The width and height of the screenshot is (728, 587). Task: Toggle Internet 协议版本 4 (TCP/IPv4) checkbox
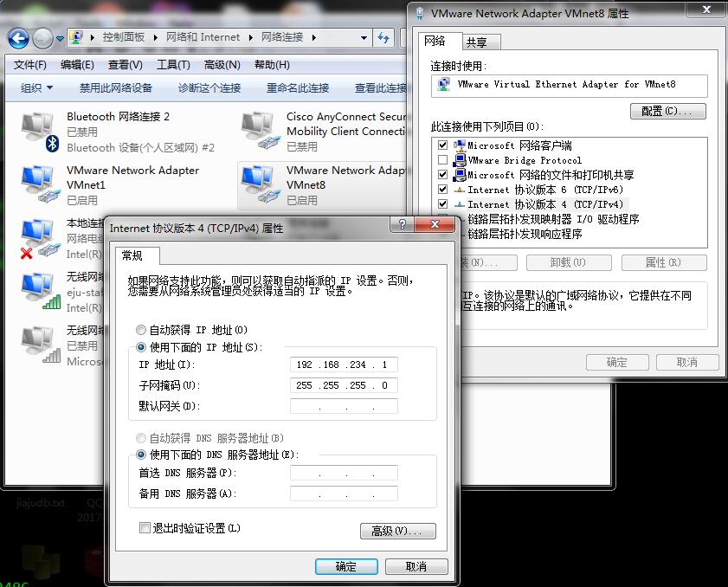(442, 204)
